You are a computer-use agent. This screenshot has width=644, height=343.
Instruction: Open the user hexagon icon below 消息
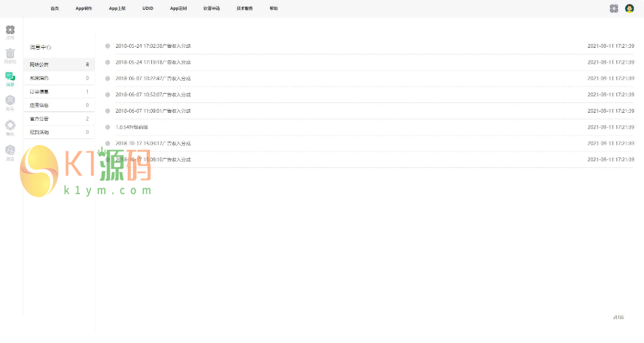click(10, 100)
